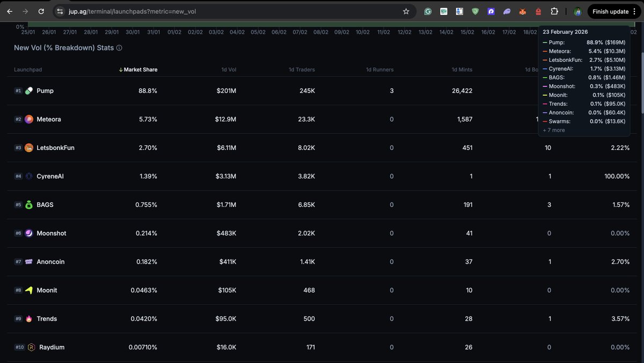Sort table by 1d Mints column

click(462, 70)
